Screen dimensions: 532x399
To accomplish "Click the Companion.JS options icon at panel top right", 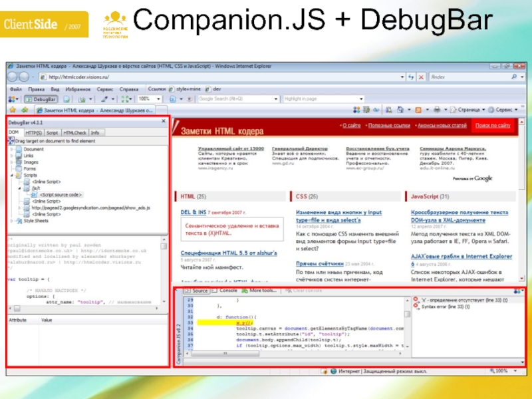I will click(x=517, y=291).
